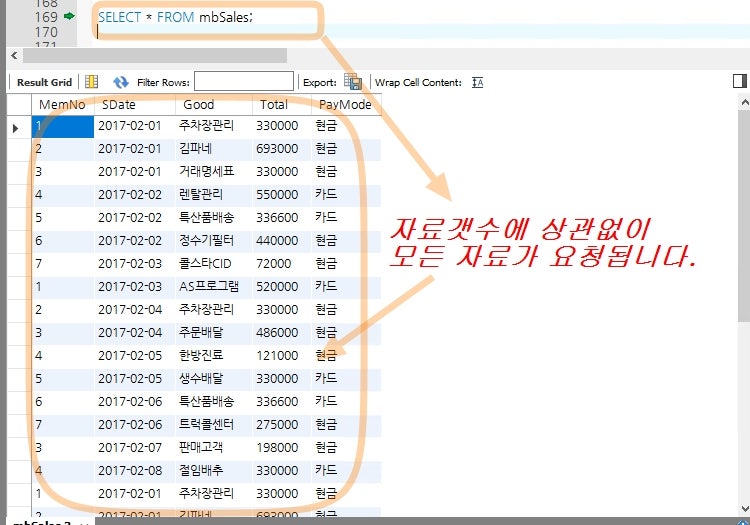
Task: Select PayMode 카드 in 렌탈관리 row
Action: pos(346,195)
